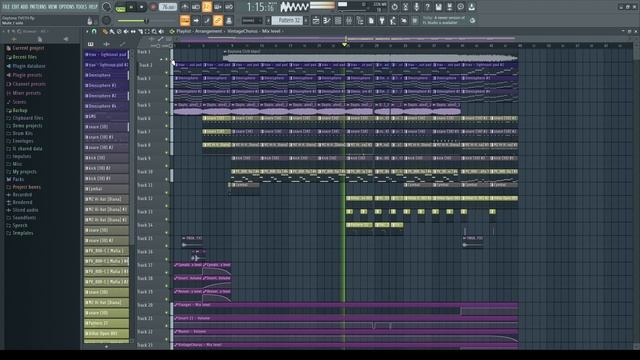The height and width of the screenshot is (360, 640).
Task: Switch the pattern/song mode button
Action: [x=121, y=7]
